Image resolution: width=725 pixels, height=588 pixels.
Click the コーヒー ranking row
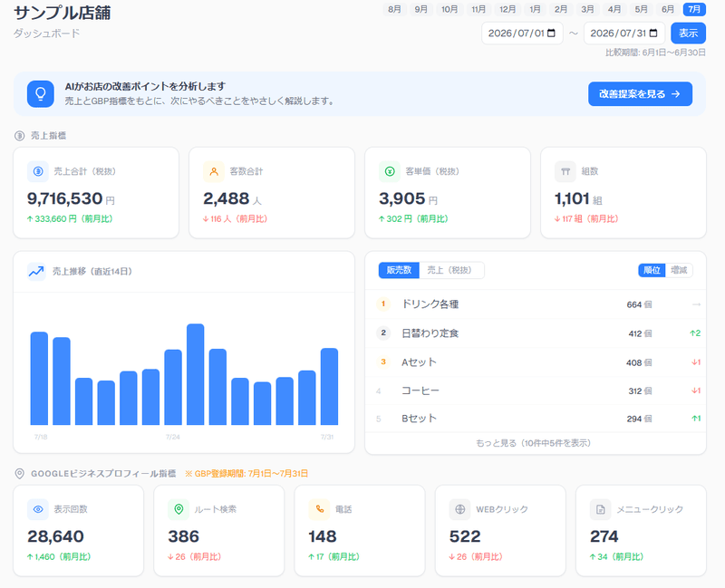[x=536, y=390]
